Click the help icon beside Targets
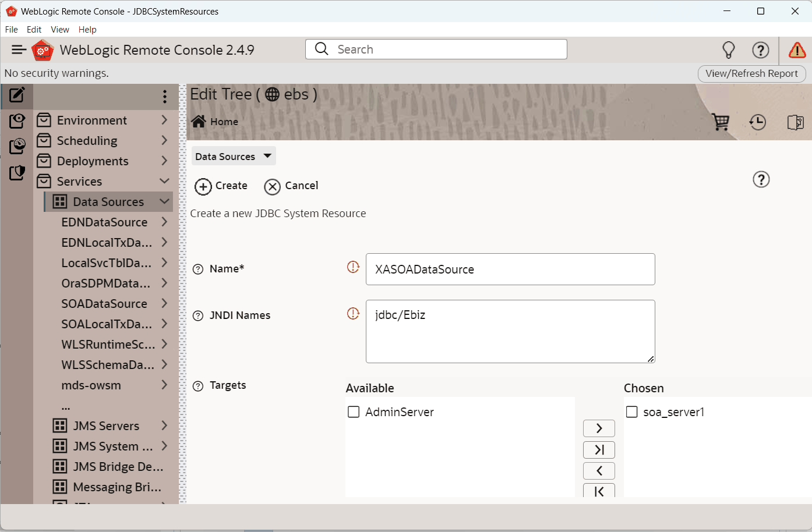This screenshot has height=532, width=812. 198,386
